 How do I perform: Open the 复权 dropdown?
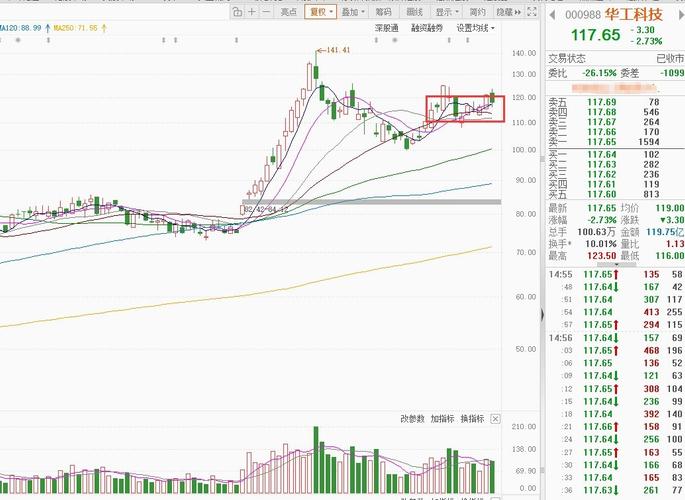click(x=321, y=12)
